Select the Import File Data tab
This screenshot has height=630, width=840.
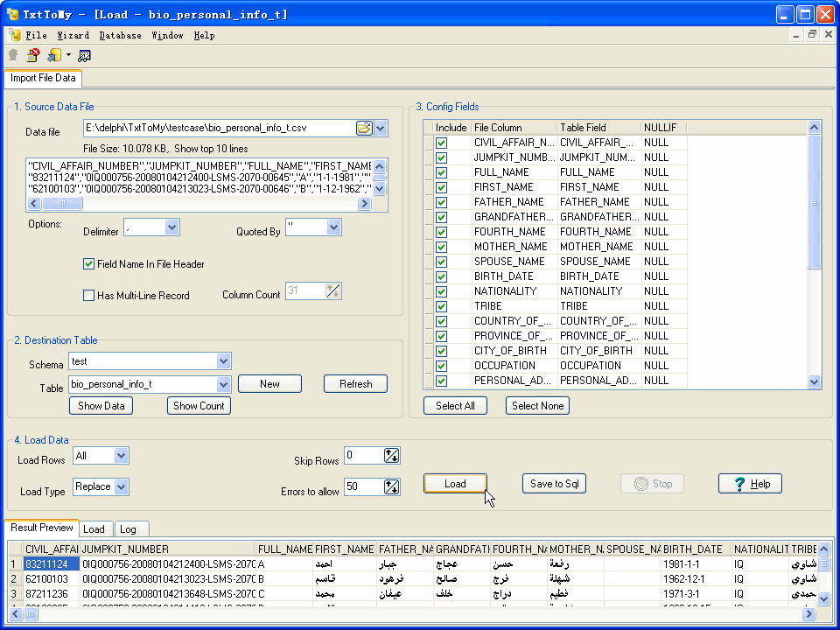(43, 78)
